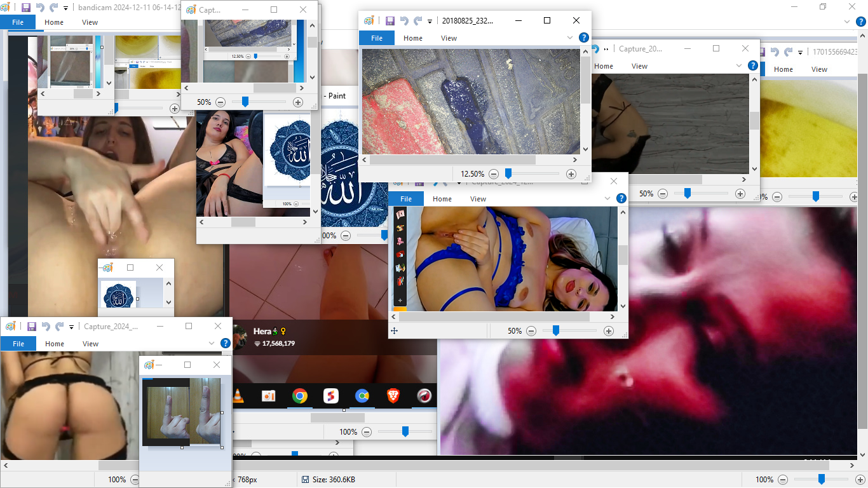Zoom in using plus beside 12.50% slider
This screenshot has width=868, height=488.
point(571,174)
